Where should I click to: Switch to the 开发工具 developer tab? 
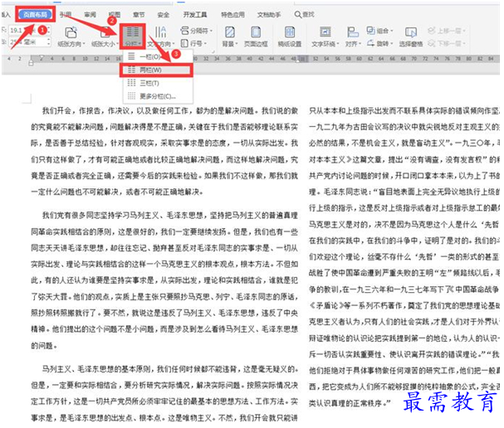click(x=195, y=14)
